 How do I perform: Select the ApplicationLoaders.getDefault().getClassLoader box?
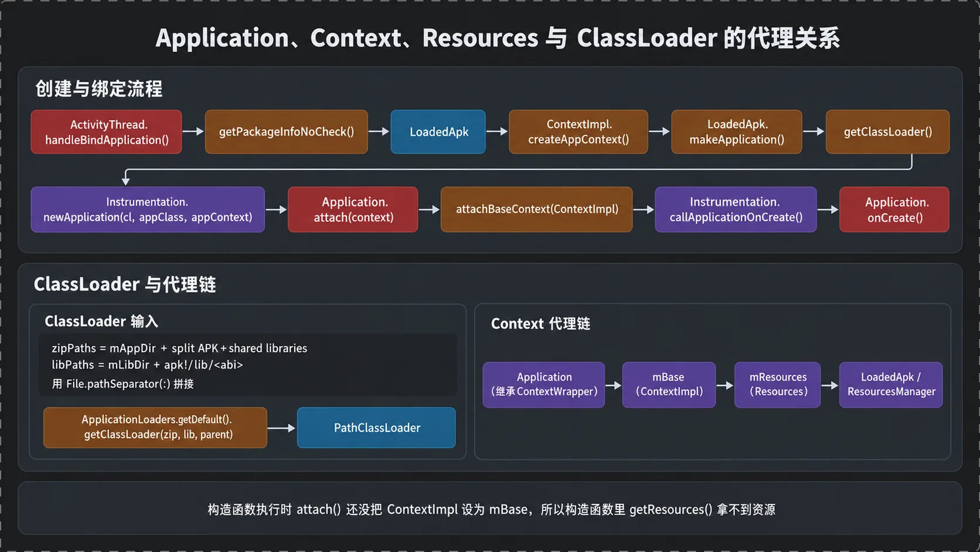pyautogui.click(x=155, y=428)
